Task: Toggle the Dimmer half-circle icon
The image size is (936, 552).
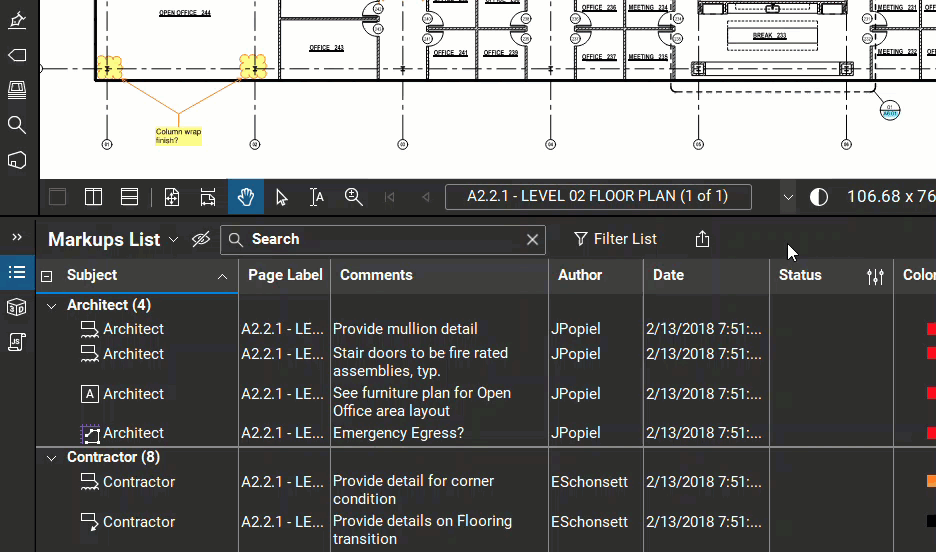Action: 818,196
